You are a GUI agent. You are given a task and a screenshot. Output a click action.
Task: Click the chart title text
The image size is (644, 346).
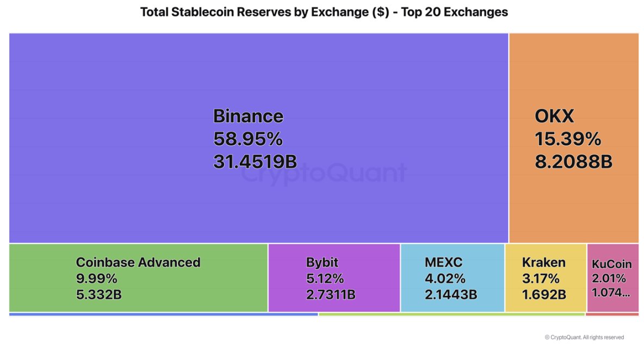point(324,12)
